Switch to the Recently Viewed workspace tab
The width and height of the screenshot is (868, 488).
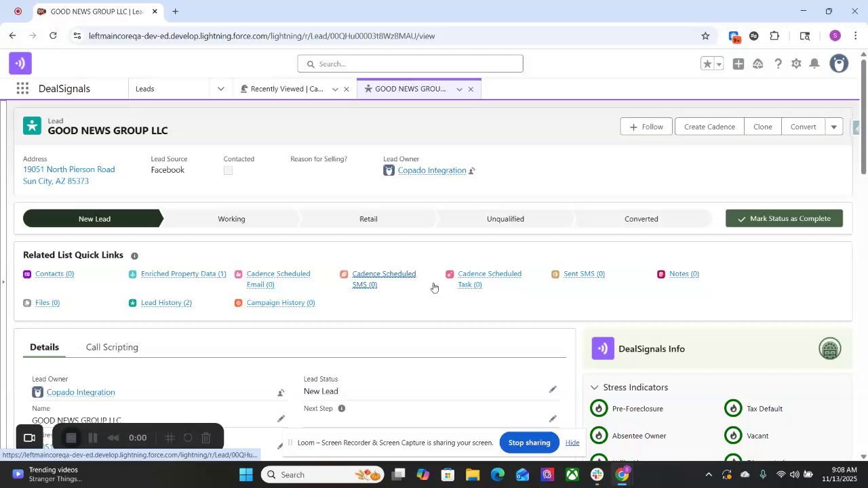click(x=287, y=89)
